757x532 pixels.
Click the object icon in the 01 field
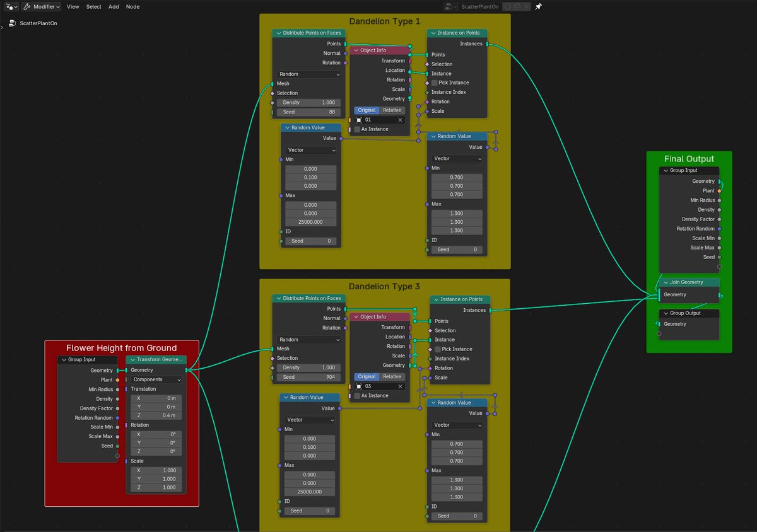359,120
